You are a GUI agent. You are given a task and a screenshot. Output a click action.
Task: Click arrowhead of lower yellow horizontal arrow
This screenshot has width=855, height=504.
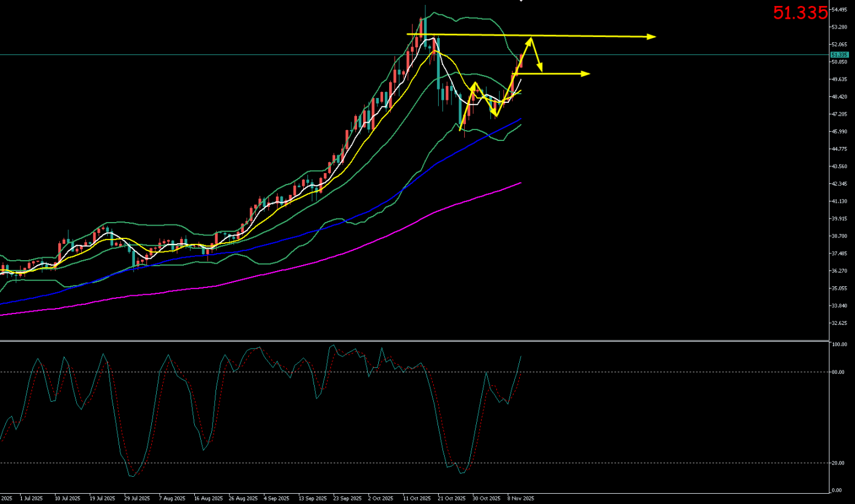(586, 74)
